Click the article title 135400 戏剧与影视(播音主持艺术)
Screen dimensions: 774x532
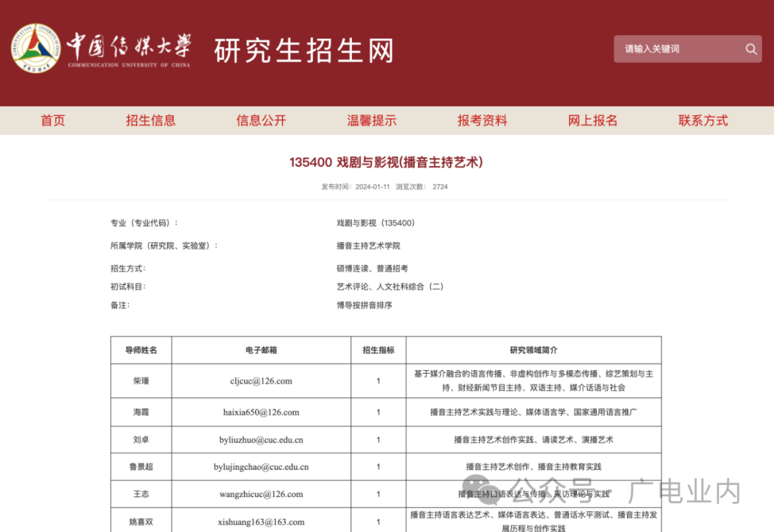pos(387,163)
